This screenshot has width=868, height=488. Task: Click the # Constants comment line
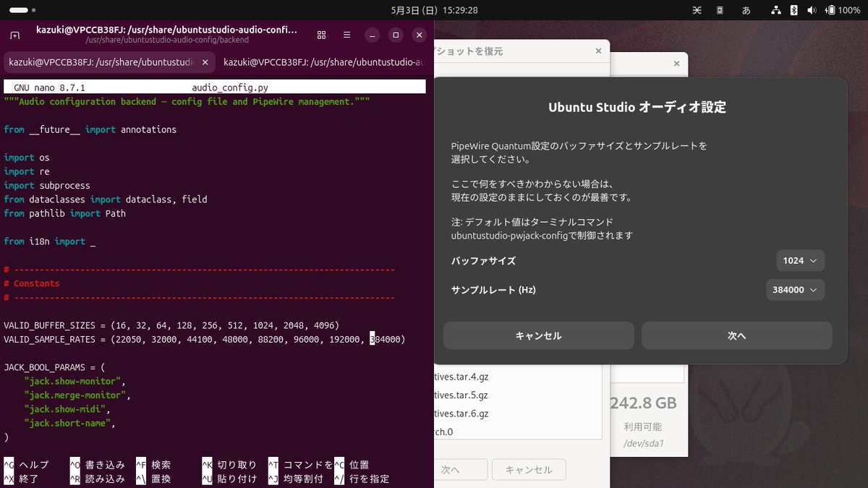click(32, 283)
